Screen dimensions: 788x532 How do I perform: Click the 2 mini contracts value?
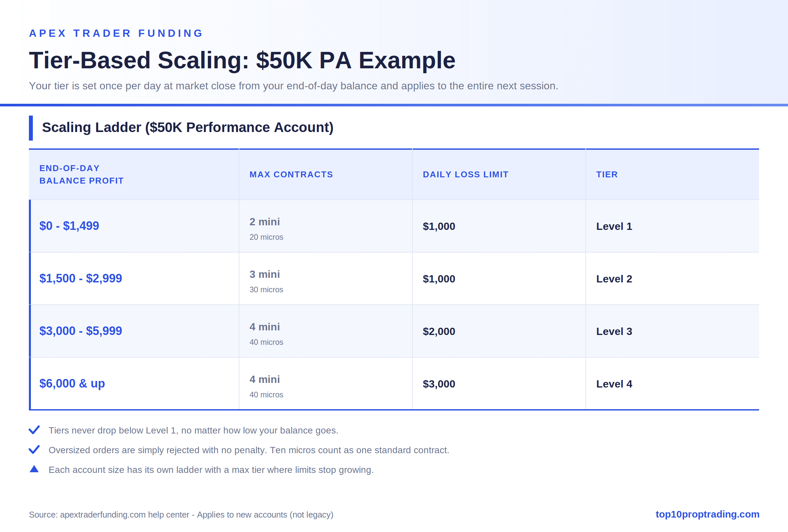point(265,222)
